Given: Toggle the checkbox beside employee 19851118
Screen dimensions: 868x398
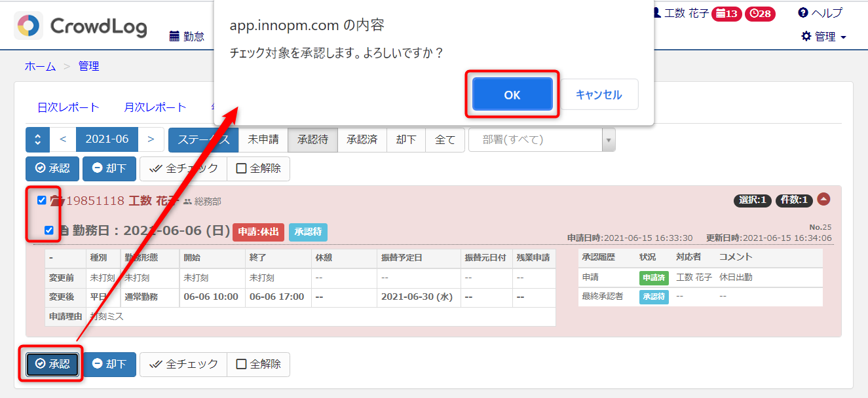Looking at the screenshot, I should (x=42, y=200).
